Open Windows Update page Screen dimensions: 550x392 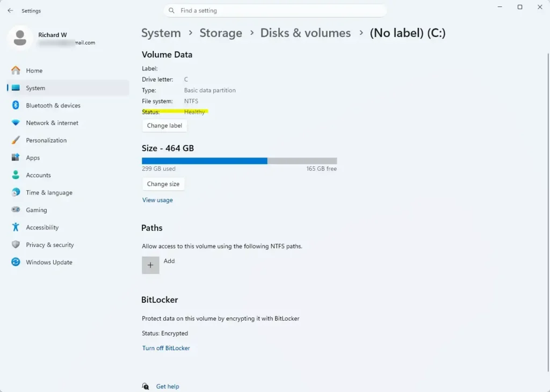(68, 262)
